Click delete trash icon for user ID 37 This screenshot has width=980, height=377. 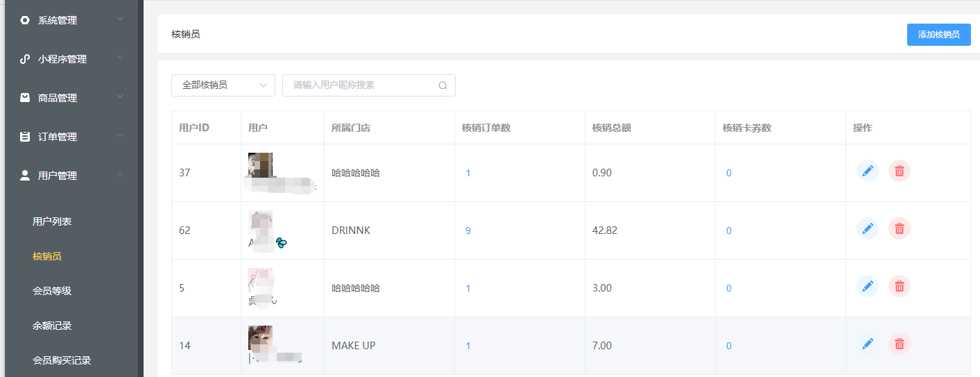(899, 171)
